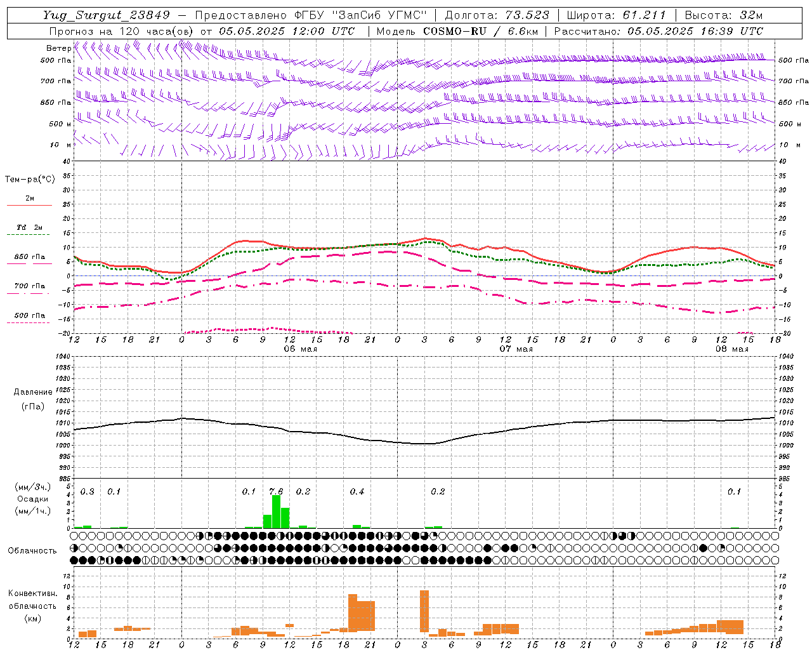This screenshot has height=650, width=812.
Task: Click the tallest green precipitation bar
Action: (x=276, y=512)
